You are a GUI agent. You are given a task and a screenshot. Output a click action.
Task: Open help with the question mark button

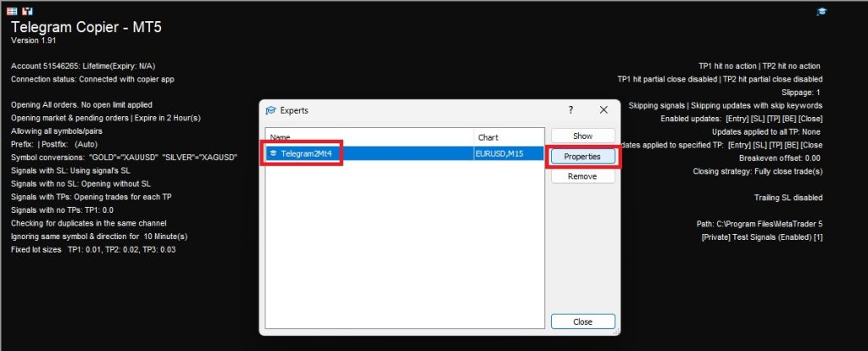pos(570,110)
